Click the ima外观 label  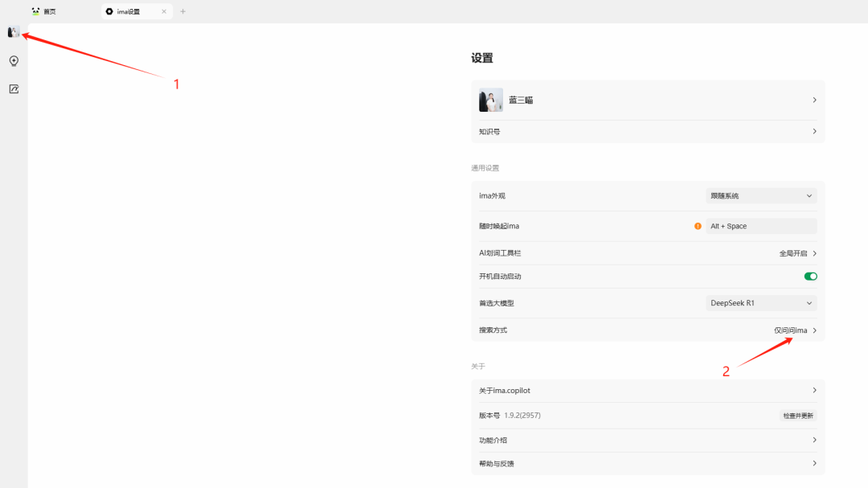click(x=492, y=196)
